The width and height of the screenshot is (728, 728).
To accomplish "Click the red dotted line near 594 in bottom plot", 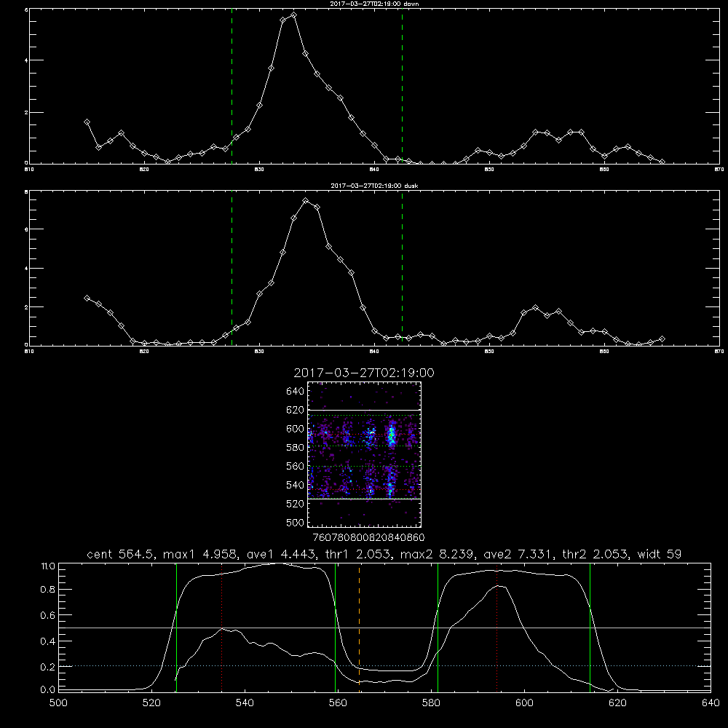I will coord(496,628).
